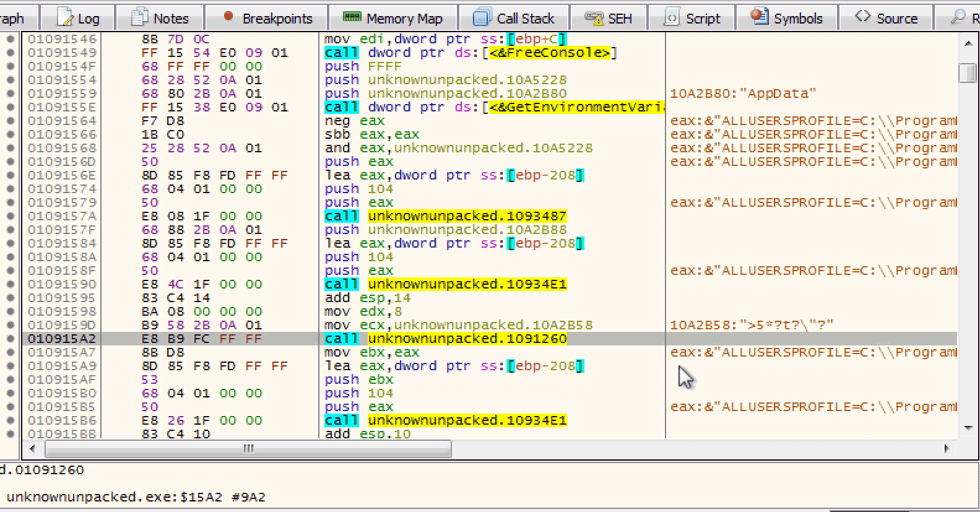This screenshot has height=512, width=980.
Task: Click the Notes tab's document icon
Action: [x=141, y=17]
